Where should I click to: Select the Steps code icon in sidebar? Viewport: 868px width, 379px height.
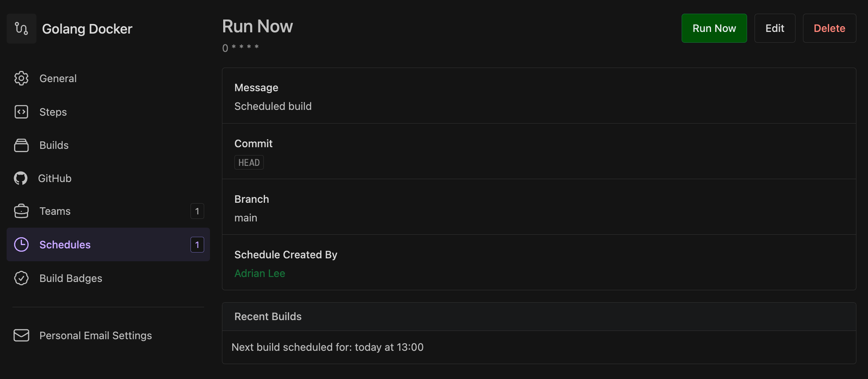pyautogui.click(x=21, y=112)
